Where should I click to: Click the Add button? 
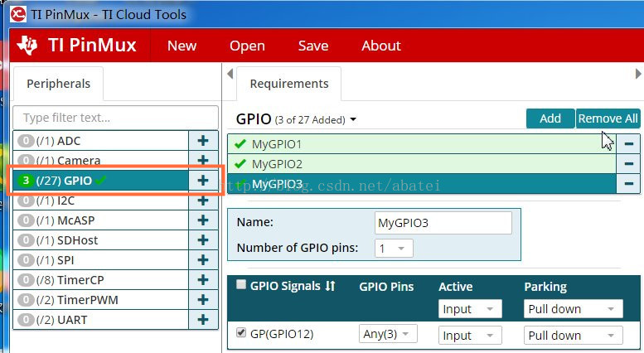(x=550, y=118)
